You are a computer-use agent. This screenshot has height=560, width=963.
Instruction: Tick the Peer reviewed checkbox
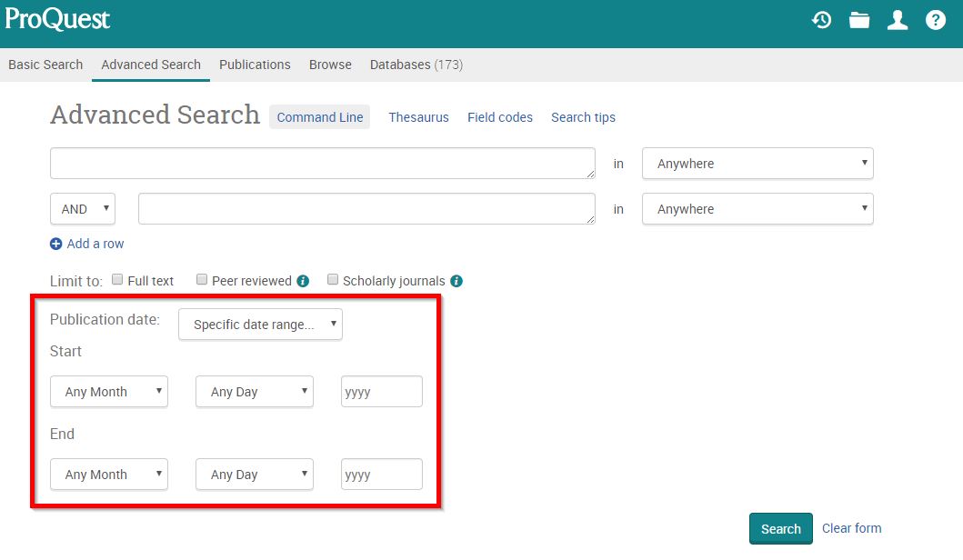[202, 280]
